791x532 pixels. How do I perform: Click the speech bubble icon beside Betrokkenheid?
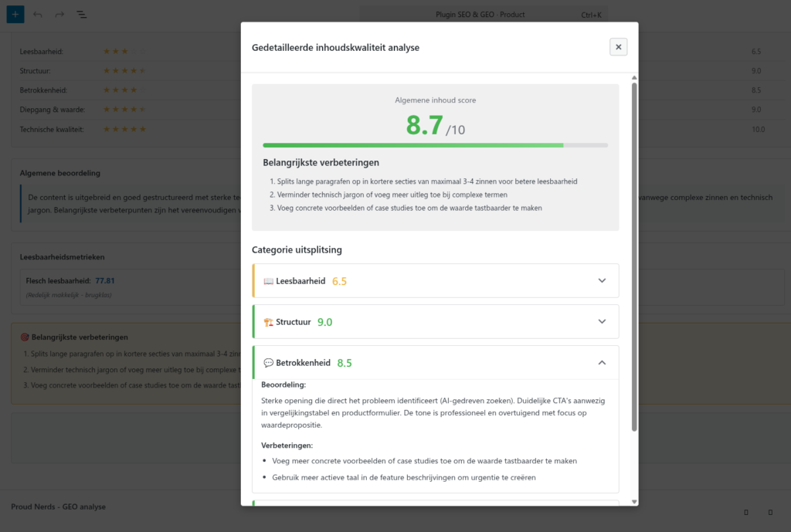269,362
